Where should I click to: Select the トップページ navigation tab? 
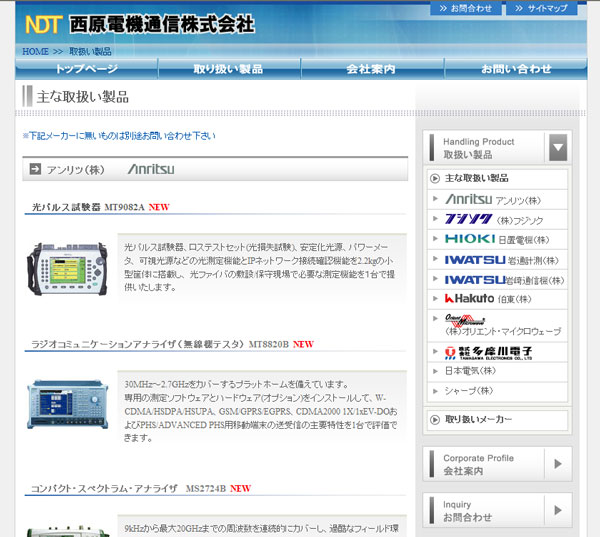click(86, 69)
